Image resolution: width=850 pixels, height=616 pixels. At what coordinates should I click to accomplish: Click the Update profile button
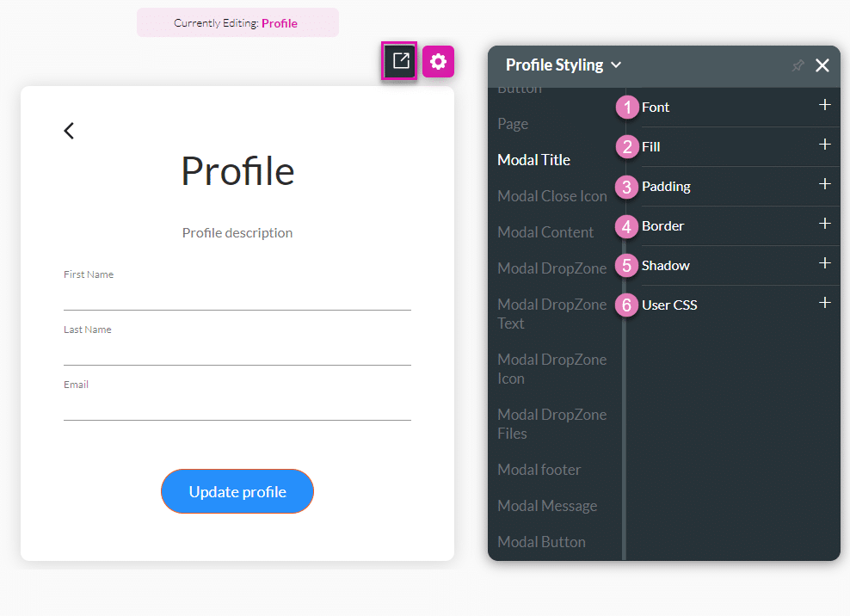click(237, 491)
